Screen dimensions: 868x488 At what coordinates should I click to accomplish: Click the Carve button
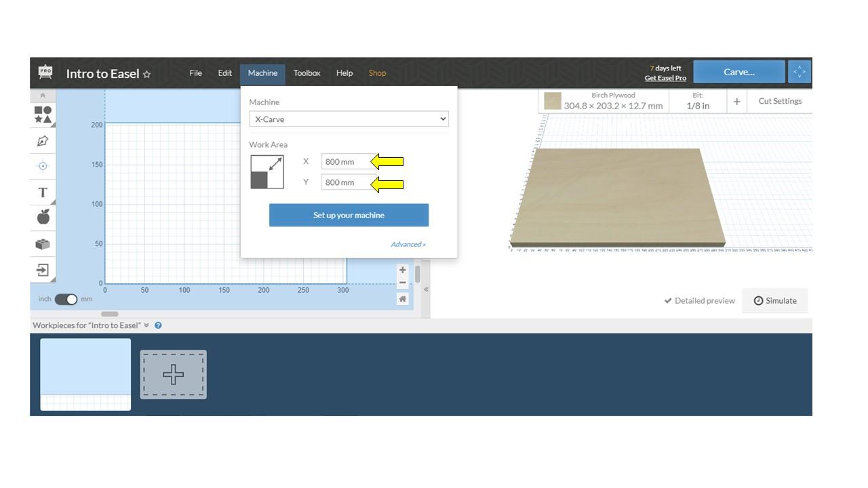point(739,72)
